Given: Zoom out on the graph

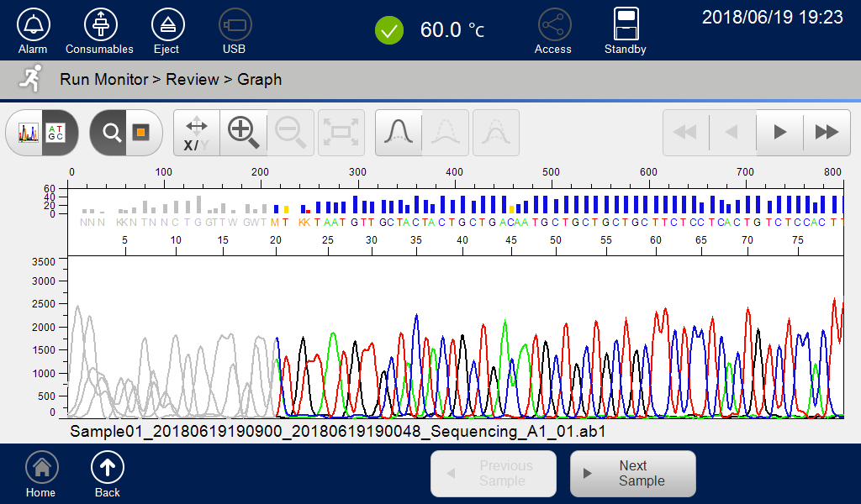Looking at the screenshot, I should 290,134.
